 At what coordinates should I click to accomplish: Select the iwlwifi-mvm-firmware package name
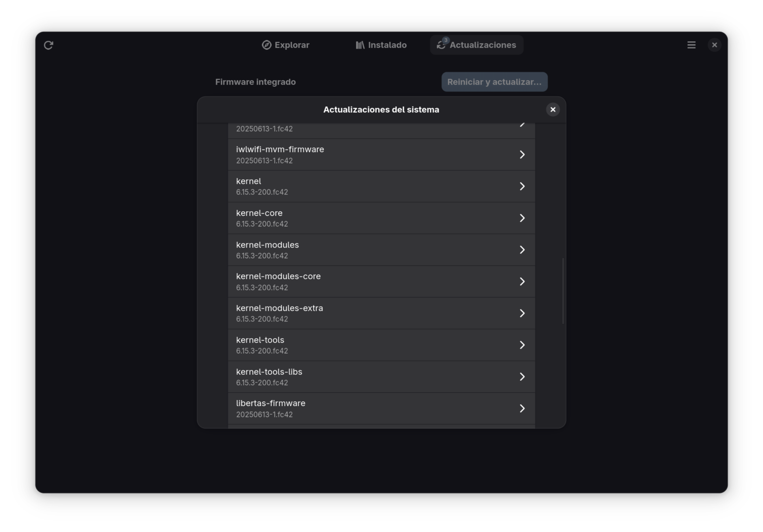(x=280, y=149)
